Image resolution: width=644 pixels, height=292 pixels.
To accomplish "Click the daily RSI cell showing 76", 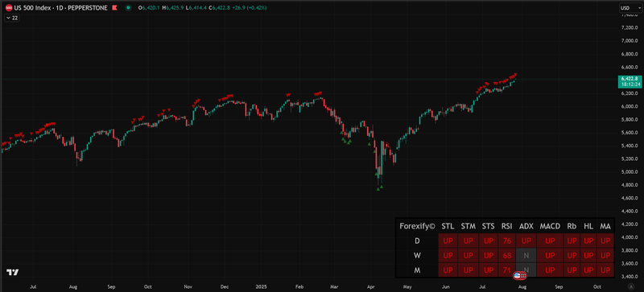I will (x=507, y=241).
